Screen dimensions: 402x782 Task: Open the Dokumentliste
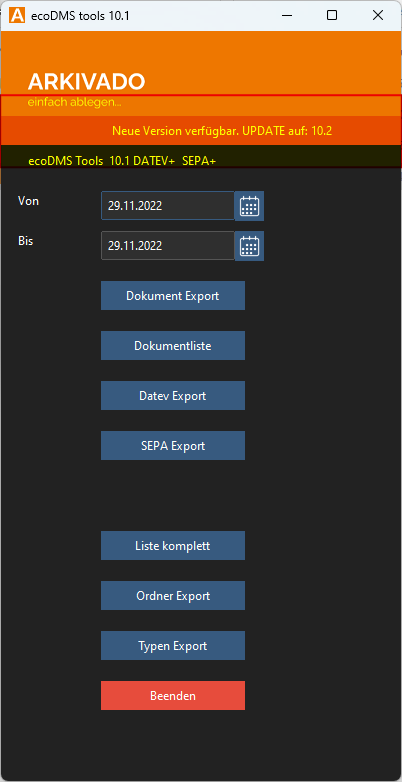(173, 346)
